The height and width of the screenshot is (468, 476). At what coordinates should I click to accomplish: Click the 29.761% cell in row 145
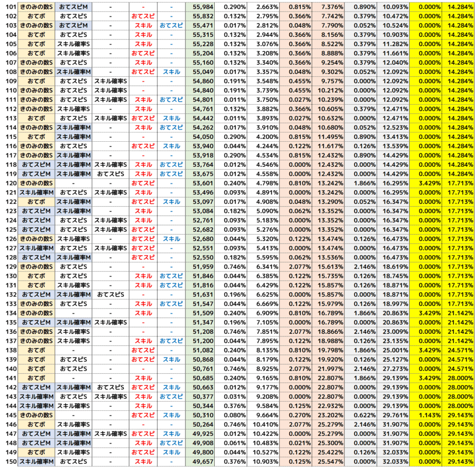pos(393,415)
